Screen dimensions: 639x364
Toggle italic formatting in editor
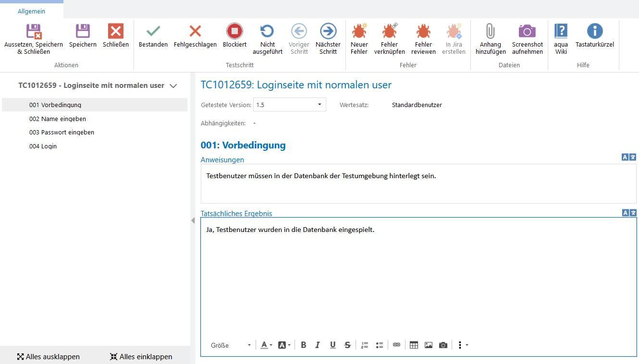pyautogui.click(x=318, y=345)
